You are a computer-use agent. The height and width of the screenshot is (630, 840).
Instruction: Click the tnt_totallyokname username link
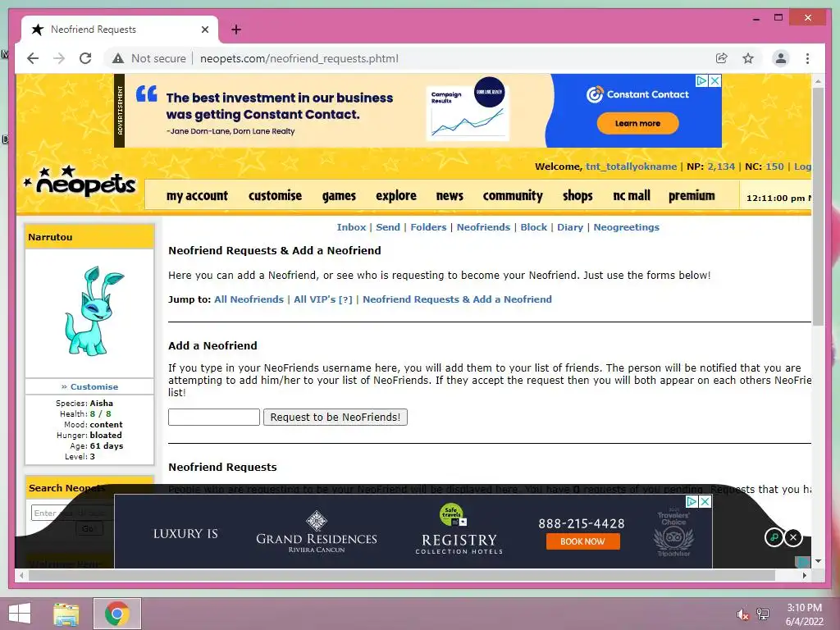tap(631, 167)
